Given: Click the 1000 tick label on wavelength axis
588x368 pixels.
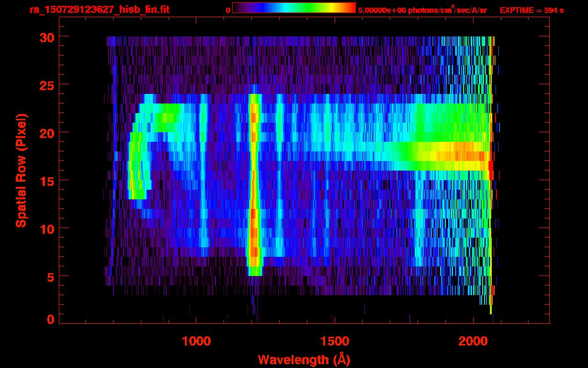Looking at the screenshot, I should pyautogui.click(x=196, y=341).
